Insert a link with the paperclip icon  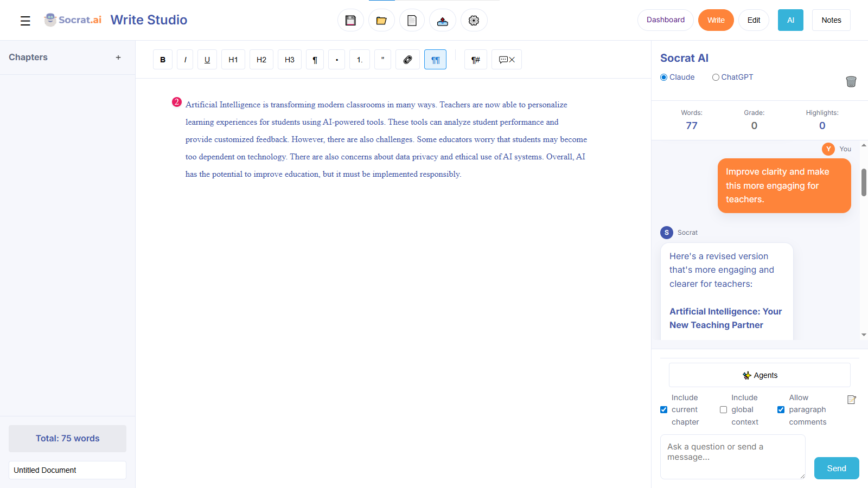pos(408,60)
